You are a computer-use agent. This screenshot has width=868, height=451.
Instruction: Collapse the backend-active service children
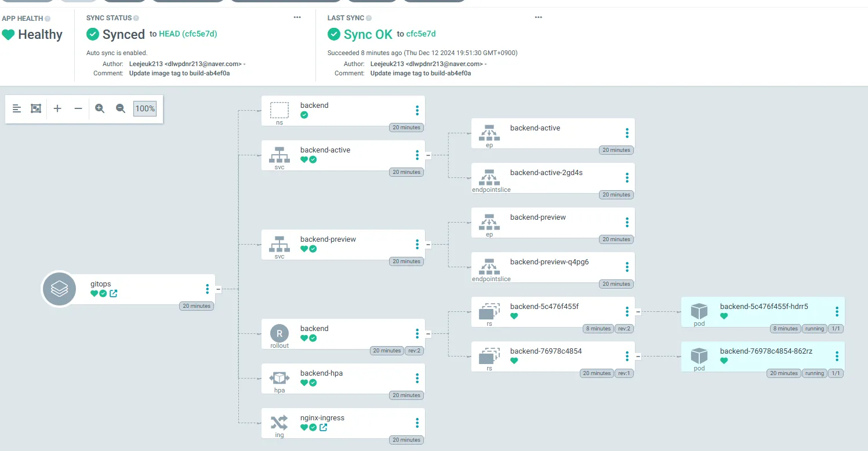pyautogui.click(x=428, y=155)
